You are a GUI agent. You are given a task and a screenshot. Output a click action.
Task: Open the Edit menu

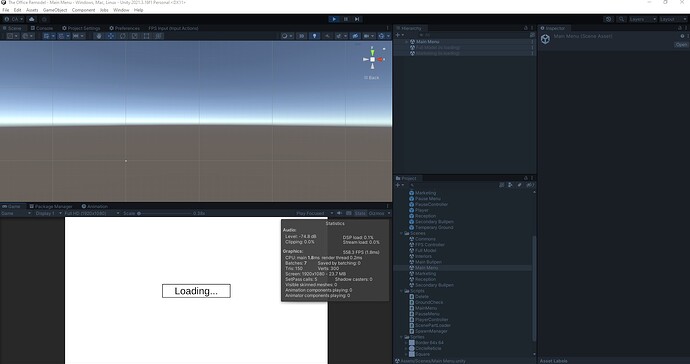click(17, 10)
